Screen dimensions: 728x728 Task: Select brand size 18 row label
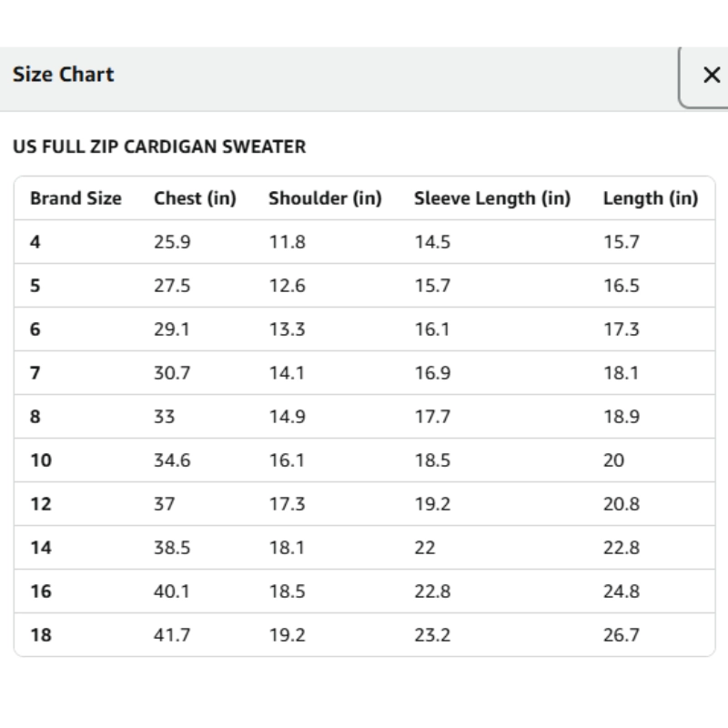pos(41,635)
